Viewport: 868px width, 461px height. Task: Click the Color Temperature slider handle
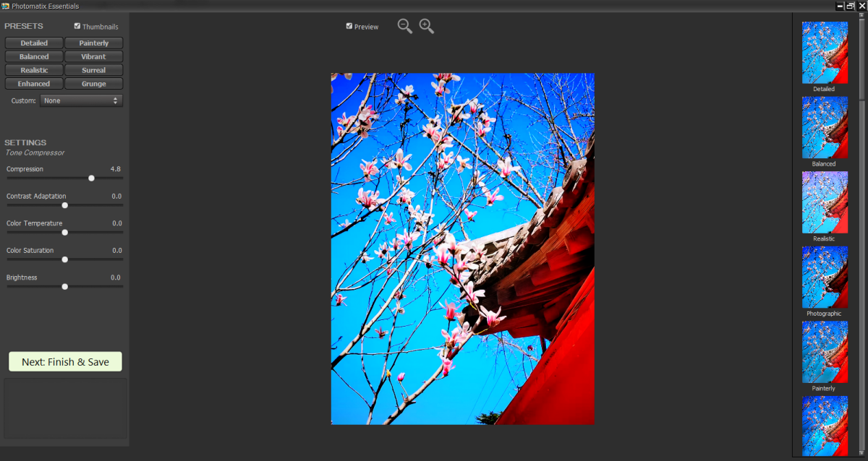tap(64, 232)
